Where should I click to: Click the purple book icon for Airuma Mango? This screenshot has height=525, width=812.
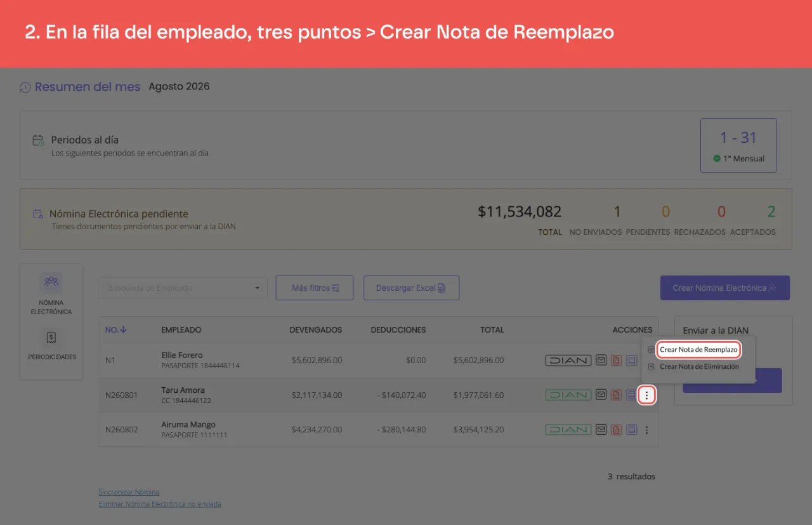click(631, 430)
